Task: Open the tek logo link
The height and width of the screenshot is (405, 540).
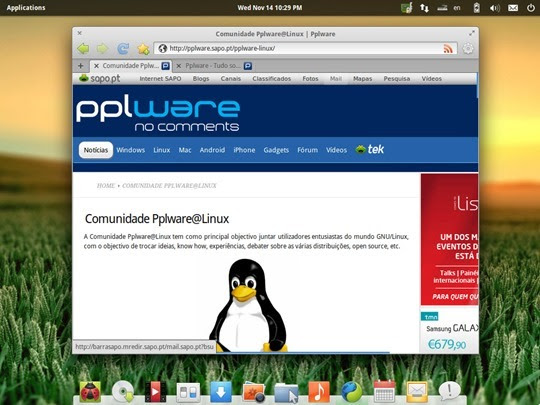Action: click(x=370, y=149)
